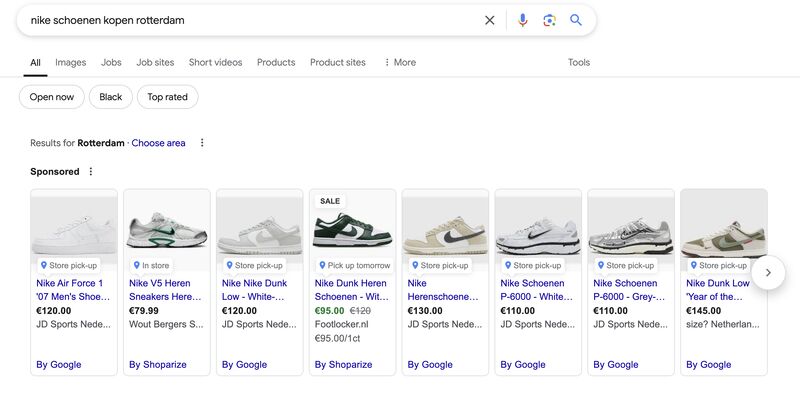Viewport: 800px width, 396px height.
Task: Open the Nike Air Force 1 '07 listing
Action: [73, 290]
